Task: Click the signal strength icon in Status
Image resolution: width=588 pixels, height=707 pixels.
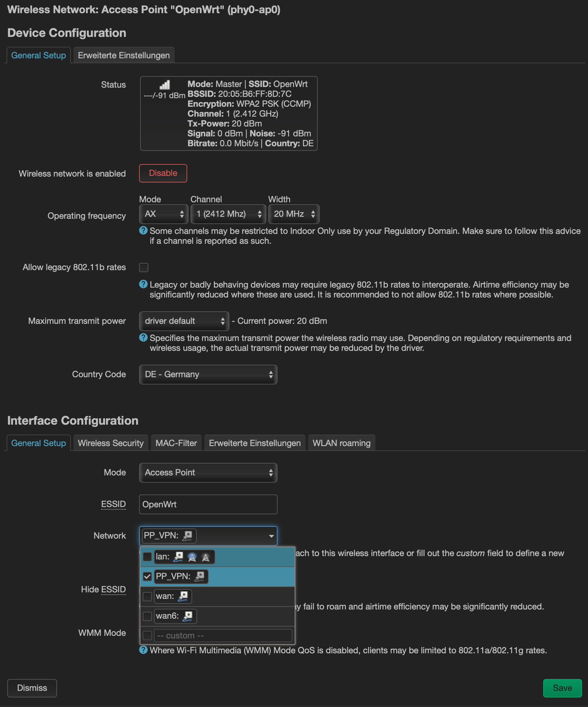Action: 165,84
